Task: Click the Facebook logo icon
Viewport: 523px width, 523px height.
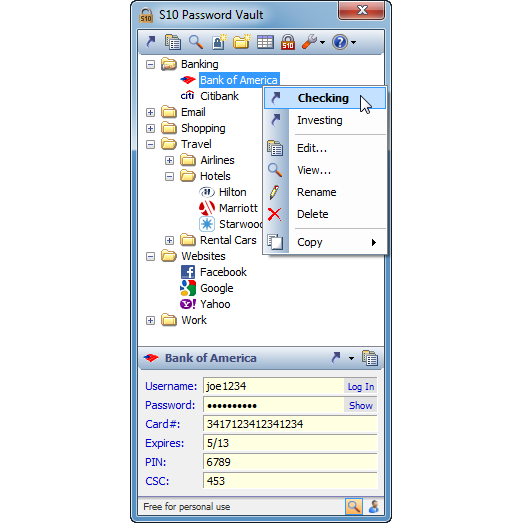Action: click(x=188, y=272)
